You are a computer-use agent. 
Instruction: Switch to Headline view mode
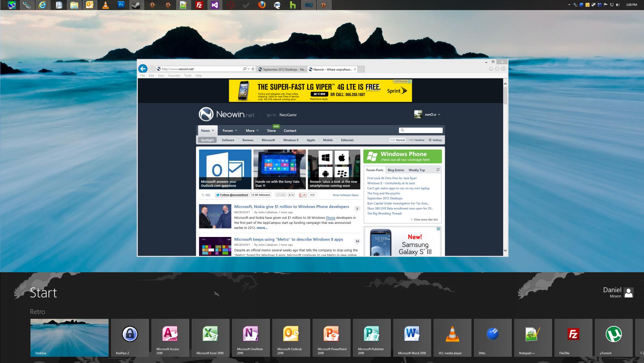tap(417, 140)
